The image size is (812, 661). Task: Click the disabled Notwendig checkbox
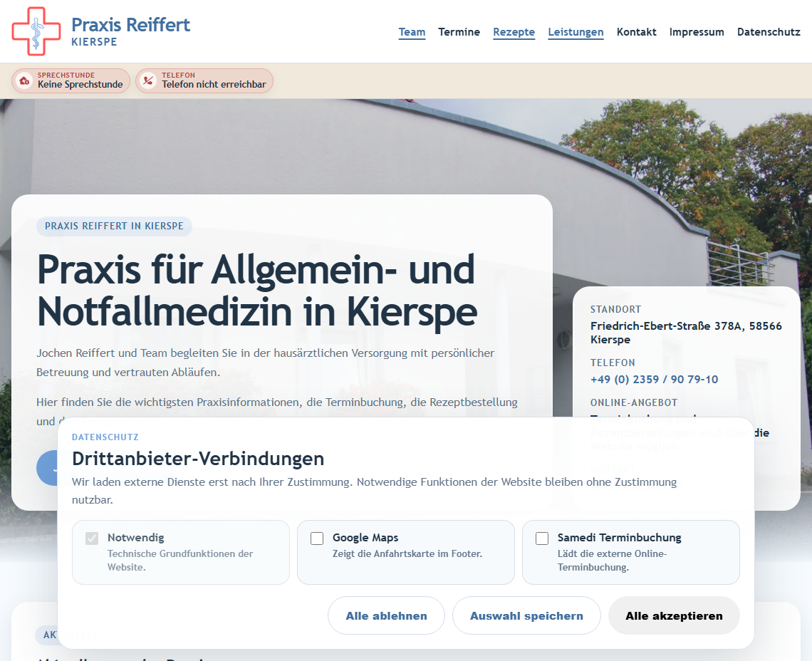(x=92, y=538)
